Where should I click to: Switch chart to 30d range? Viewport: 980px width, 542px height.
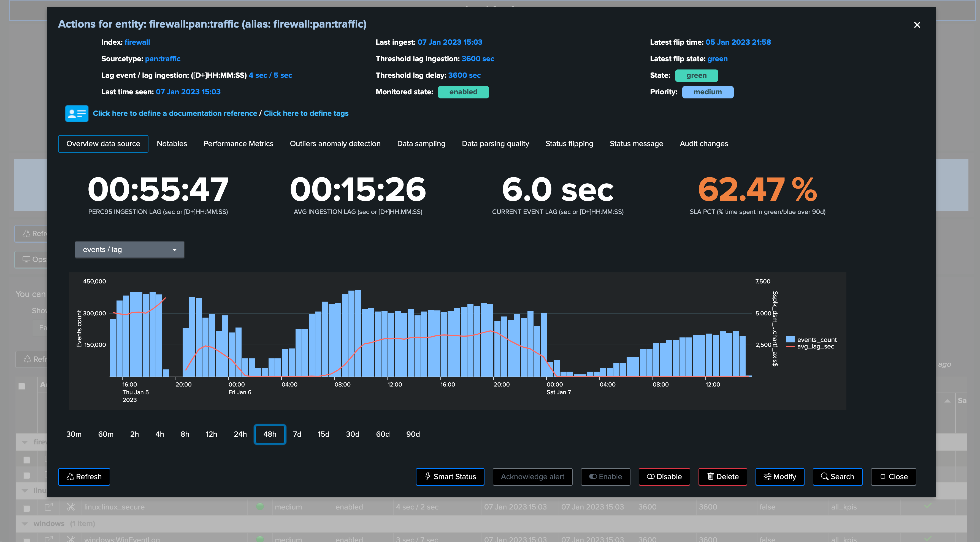click(353, 434)
